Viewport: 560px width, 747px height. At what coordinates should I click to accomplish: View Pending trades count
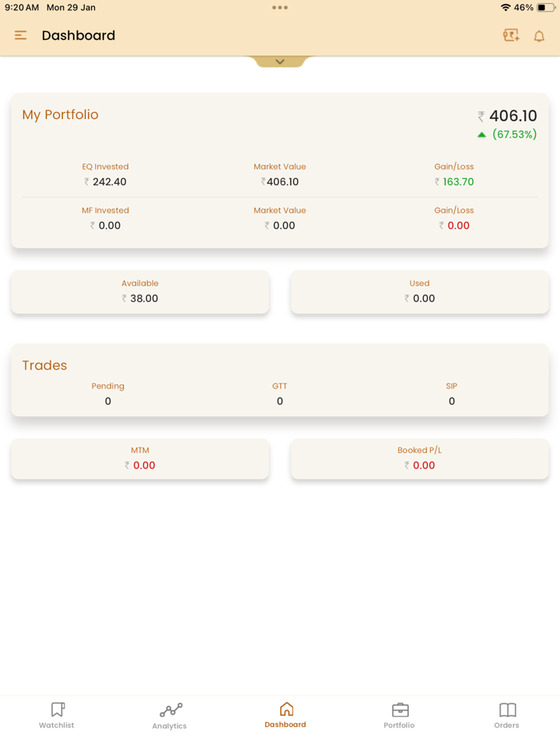108,401
